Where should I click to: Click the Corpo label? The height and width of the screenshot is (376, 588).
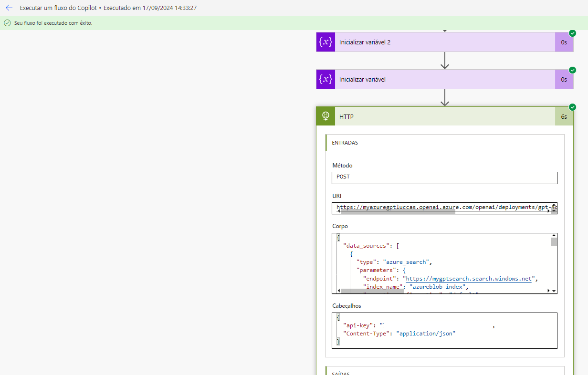pyautogui.click(x=340, y=226)
